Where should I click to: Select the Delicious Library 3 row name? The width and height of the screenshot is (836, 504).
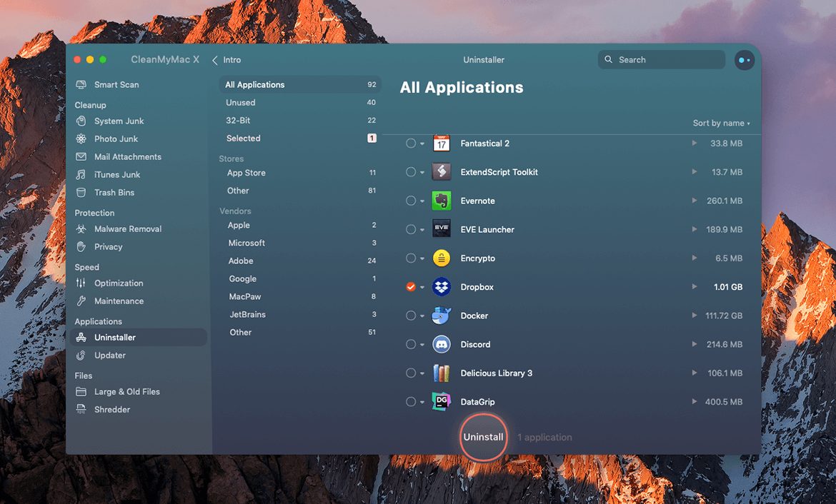tap(497, 373)
